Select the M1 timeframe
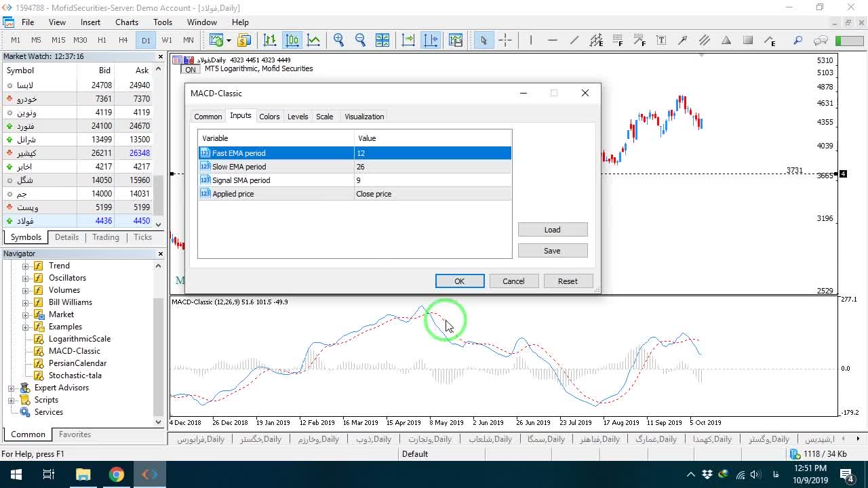Viewport: 868px width, 488px height. pyautogui.click(x=16, y=40)
